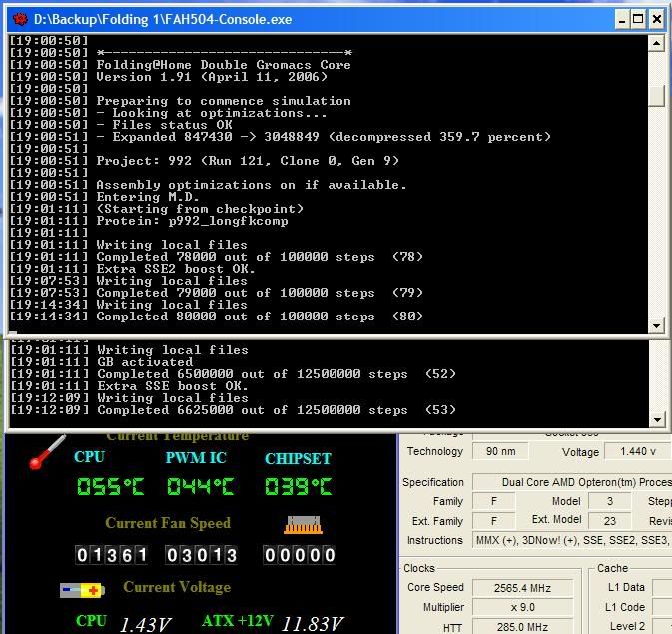The height and width of the screenshot is (634, 672).
Task: Click the orange fan connector icon
Action: (303, 525)
